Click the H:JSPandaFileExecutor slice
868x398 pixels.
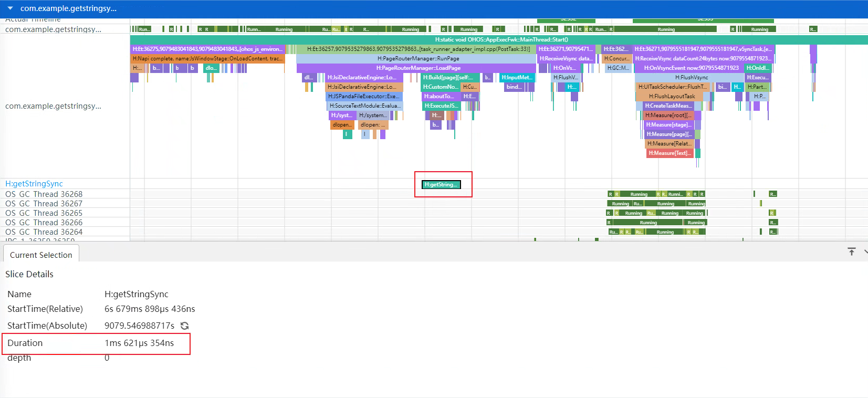[364, 97]
